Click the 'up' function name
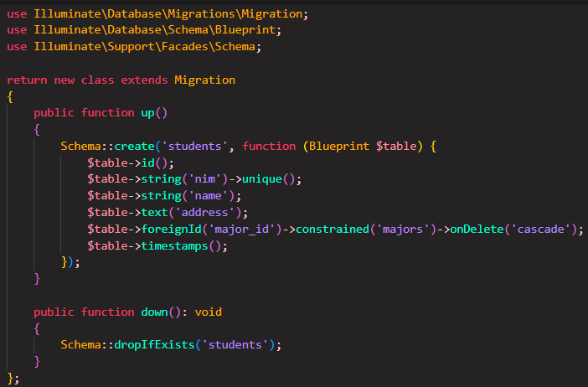 point(147,113)
